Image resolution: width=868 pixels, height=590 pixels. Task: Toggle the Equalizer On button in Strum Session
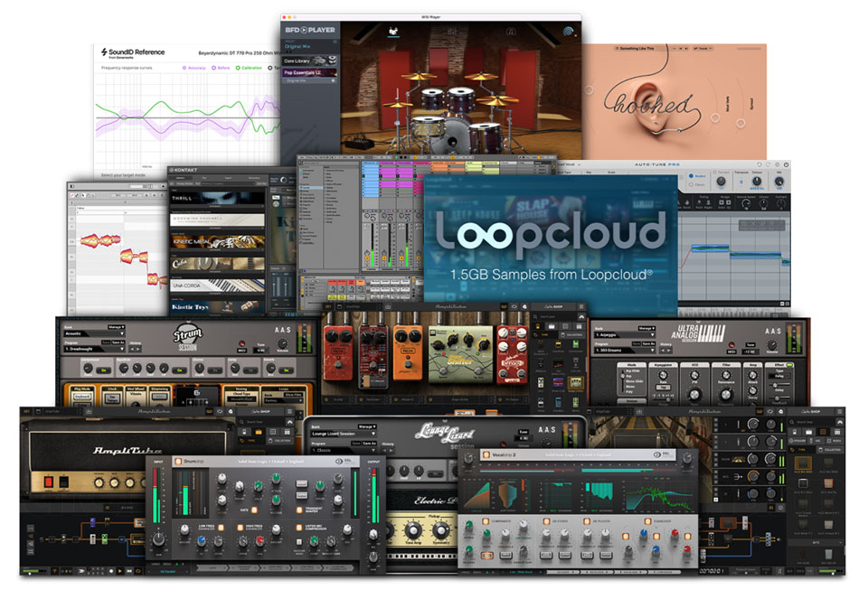pyautogui.click(x=179, y=370)
